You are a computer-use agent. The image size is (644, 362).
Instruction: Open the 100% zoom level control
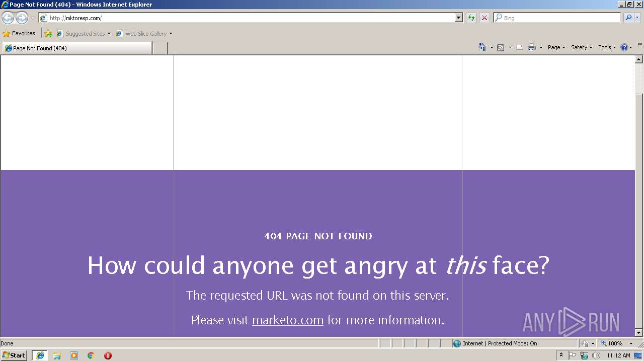616,343
